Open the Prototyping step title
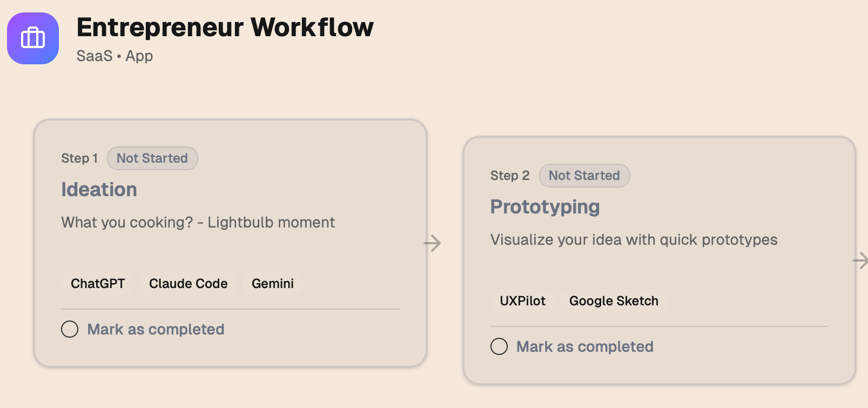868x408 pixels. click(x=545, y=207)
